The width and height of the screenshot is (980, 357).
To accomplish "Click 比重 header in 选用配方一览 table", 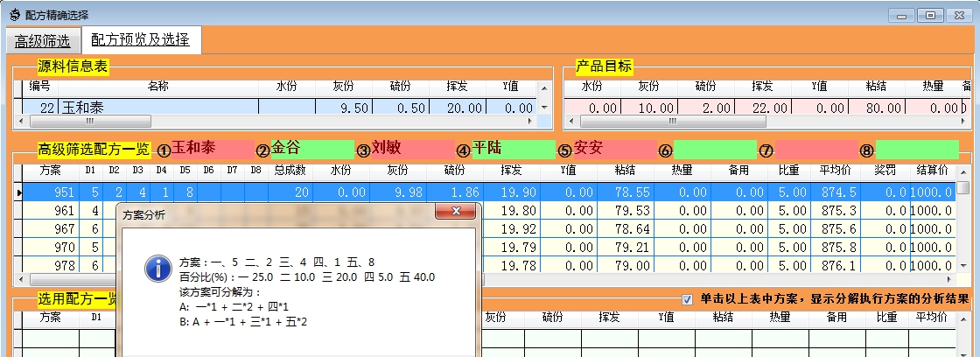I will [887, 317].
